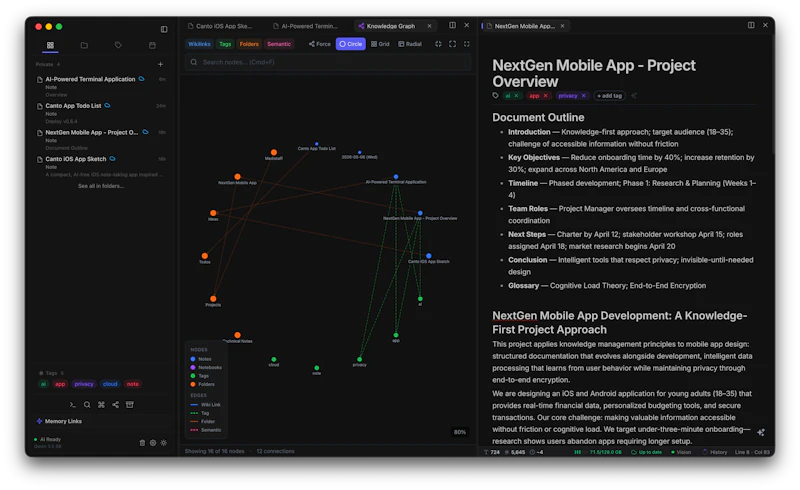Toggle the Semantic edge filter
Image resolution: width=800 pixels, height=490 pixels.
(x=279, y=44)
